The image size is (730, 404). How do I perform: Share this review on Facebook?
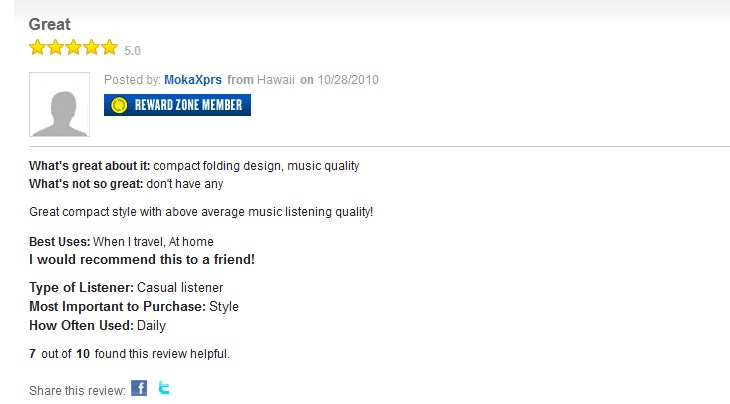(139, 388)
